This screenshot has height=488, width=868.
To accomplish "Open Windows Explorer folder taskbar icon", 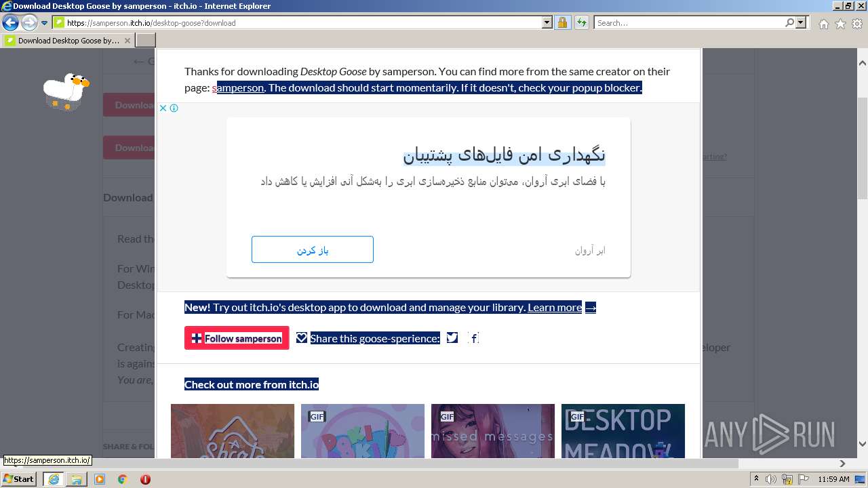I will 77,479.
